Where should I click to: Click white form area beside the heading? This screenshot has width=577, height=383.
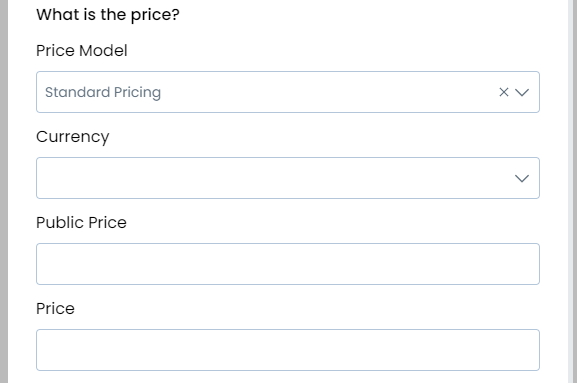tap(368, 15)
